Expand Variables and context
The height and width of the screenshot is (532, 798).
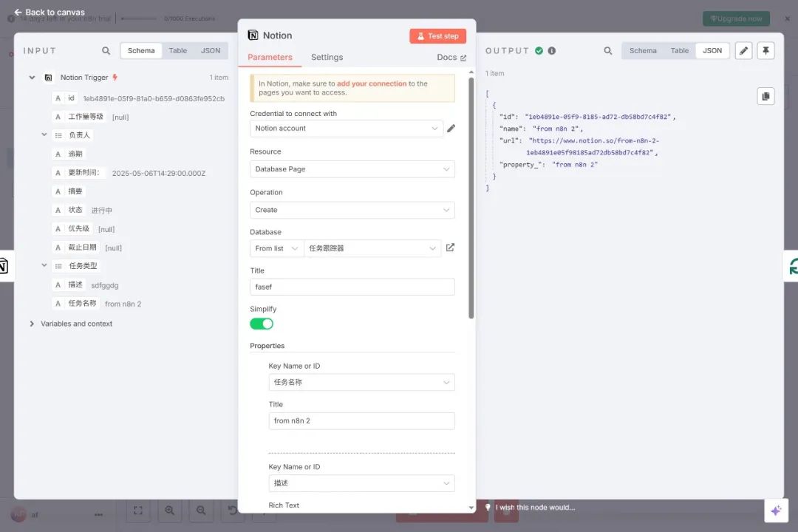click(32, 324)
